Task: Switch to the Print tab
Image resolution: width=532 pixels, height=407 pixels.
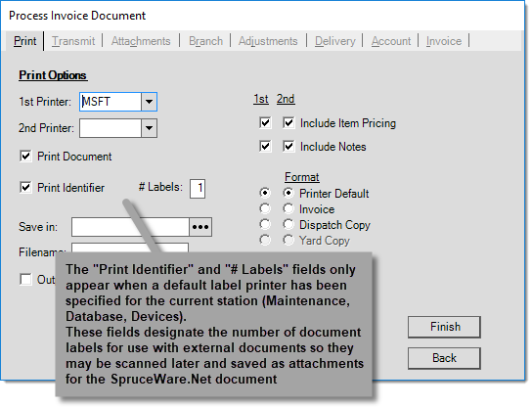Action: pos(24,41)
